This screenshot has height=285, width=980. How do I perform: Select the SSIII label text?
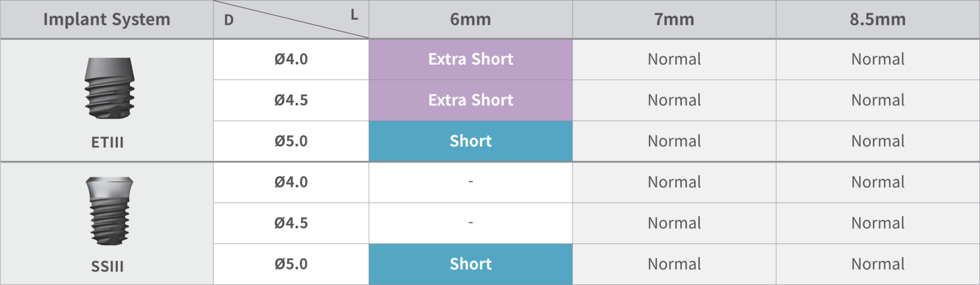pos(107,266)
